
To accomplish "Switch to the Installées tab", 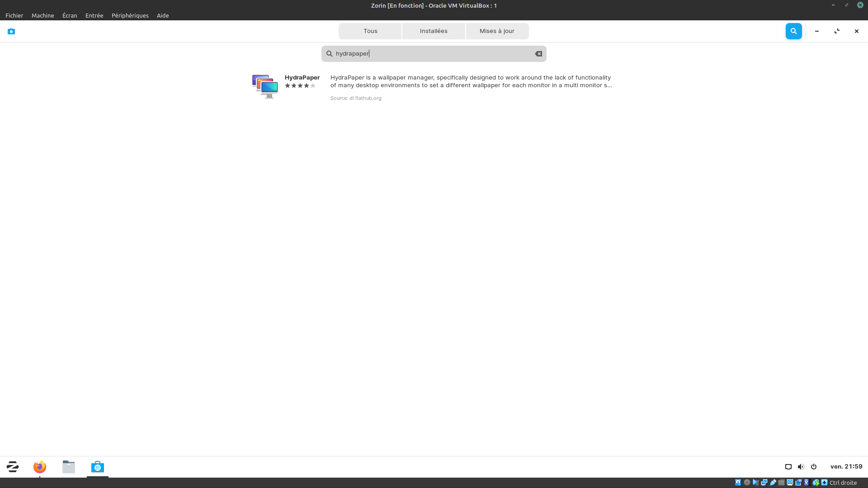I will pos(434,31).
